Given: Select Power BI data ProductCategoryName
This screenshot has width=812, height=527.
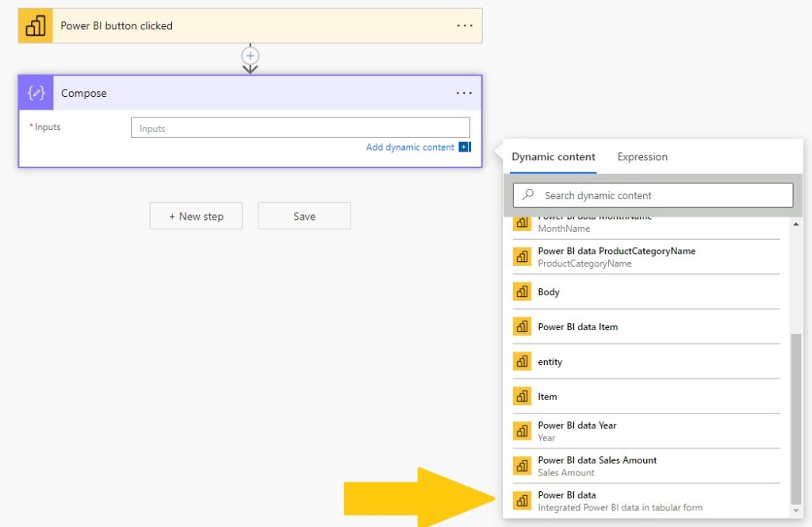Looking at the screenshot, I should 646,256.
